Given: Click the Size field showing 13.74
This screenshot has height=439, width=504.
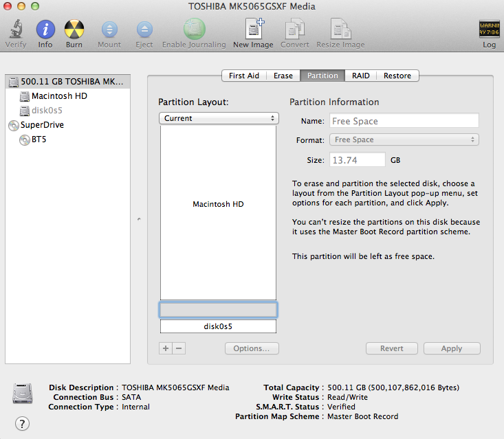Looking at the screenshot, I should [x=358, y=160].
